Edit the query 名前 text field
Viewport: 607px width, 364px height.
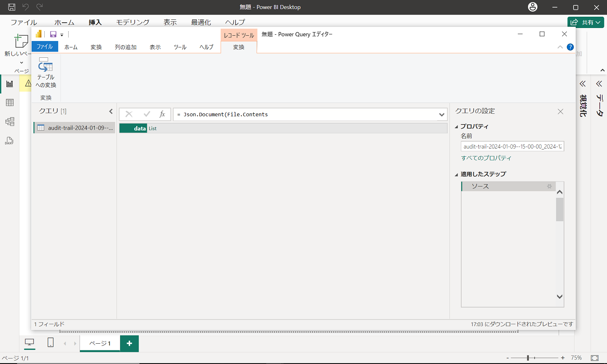513,146
